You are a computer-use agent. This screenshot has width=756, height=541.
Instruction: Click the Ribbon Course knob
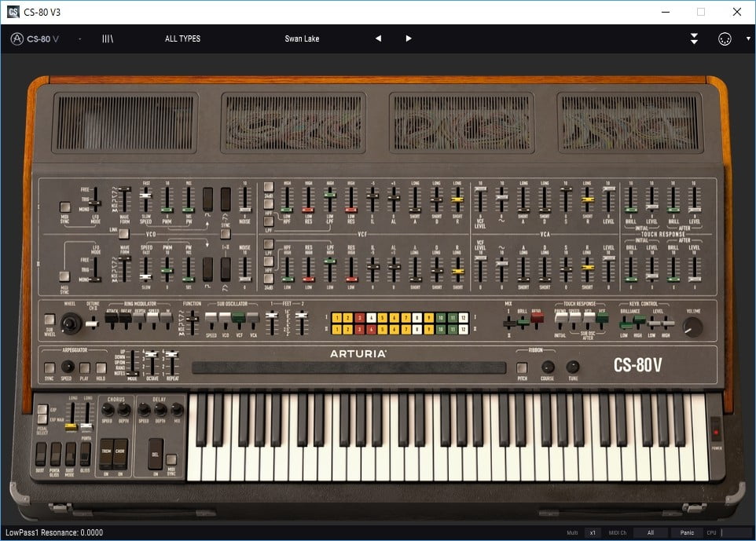point(547,367)
